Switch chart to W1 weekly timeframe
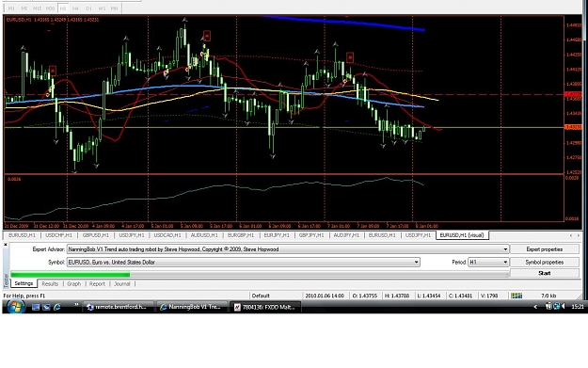 pos(102,8)
